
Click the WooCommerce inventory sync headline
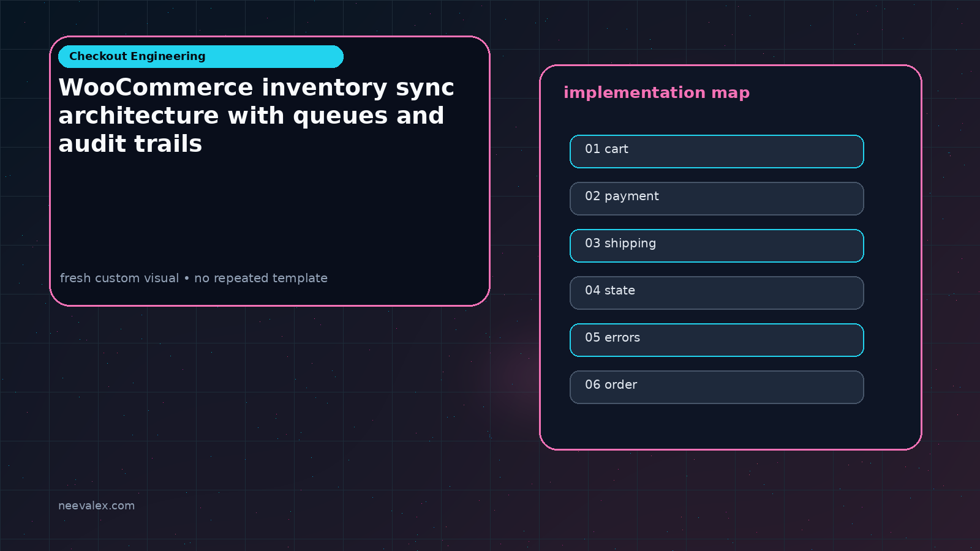click(256, 115)
